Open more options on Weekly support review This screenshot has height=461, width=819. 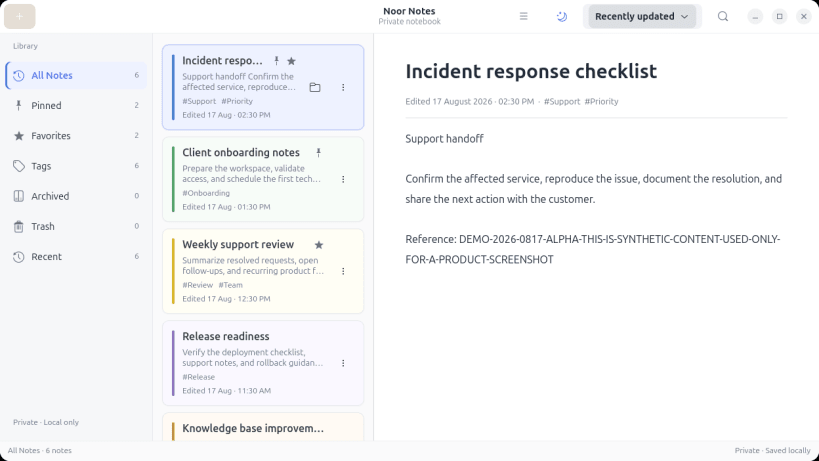[343, 271]
